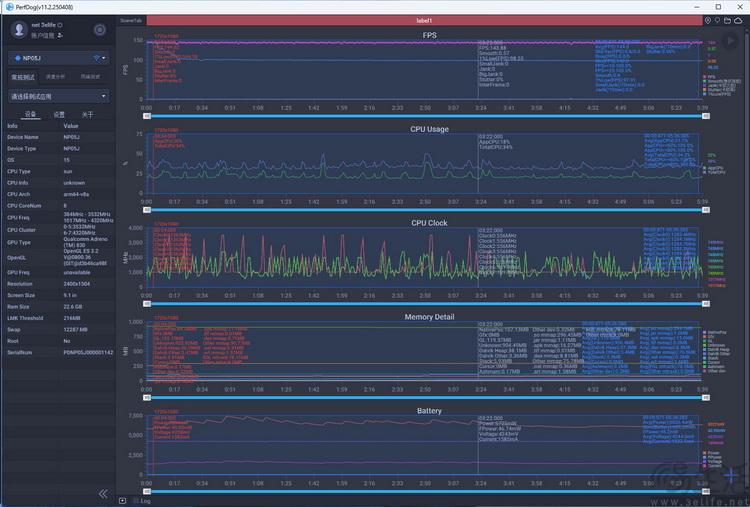This screenshot has height=507, width=750.
Task: Switch to the 关于 tab
Action: tap(87, 115)
